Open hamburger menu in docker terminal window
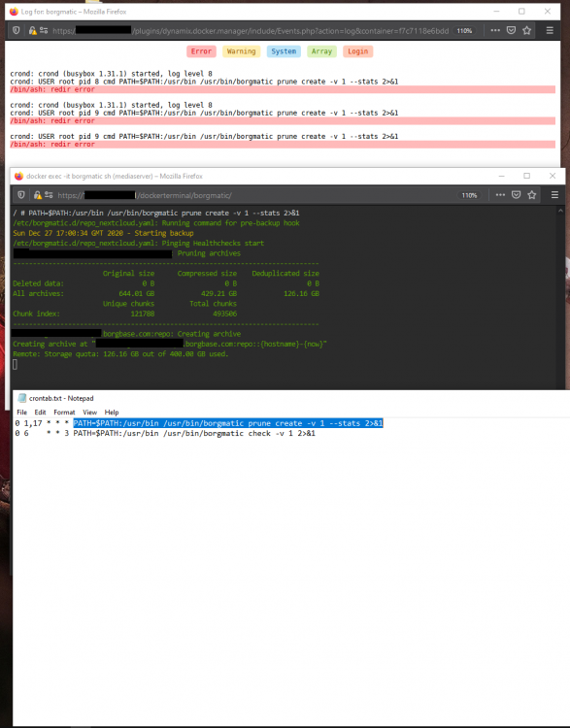 click(554, 195)
